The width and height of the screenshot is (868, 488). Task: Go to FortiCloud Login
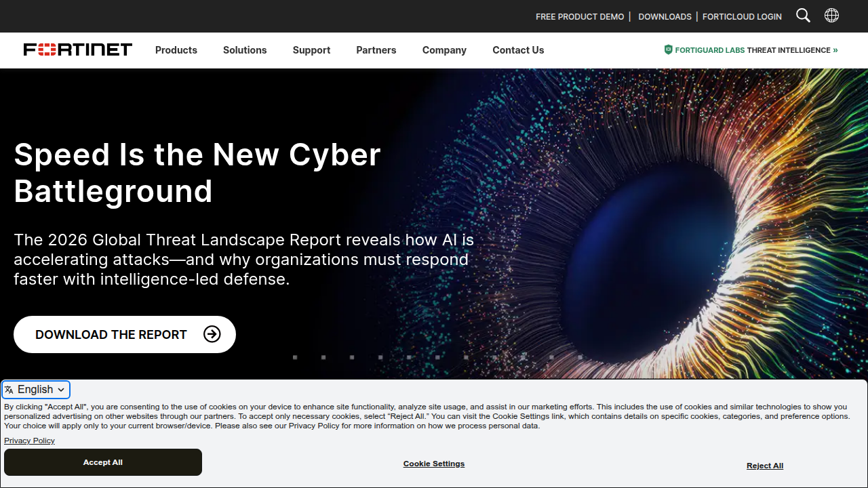point(742,16)
